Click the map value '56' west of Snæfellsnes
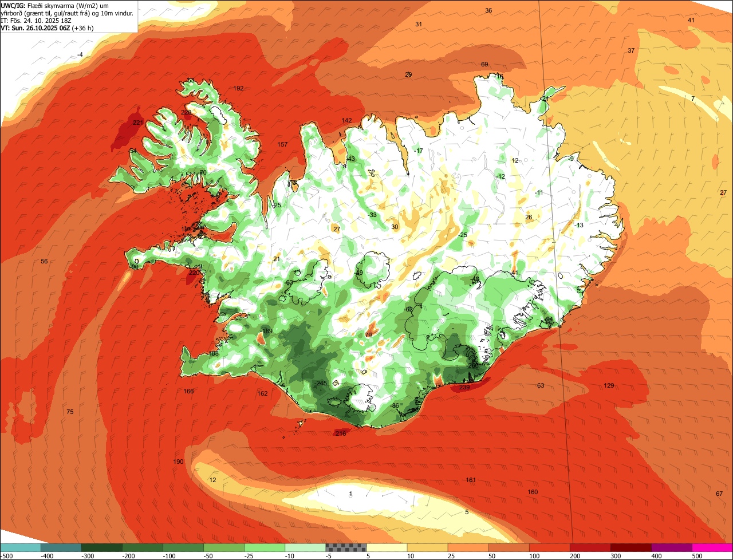The width and height of the screenshot is (733, 560). click(x=44, y=261)
